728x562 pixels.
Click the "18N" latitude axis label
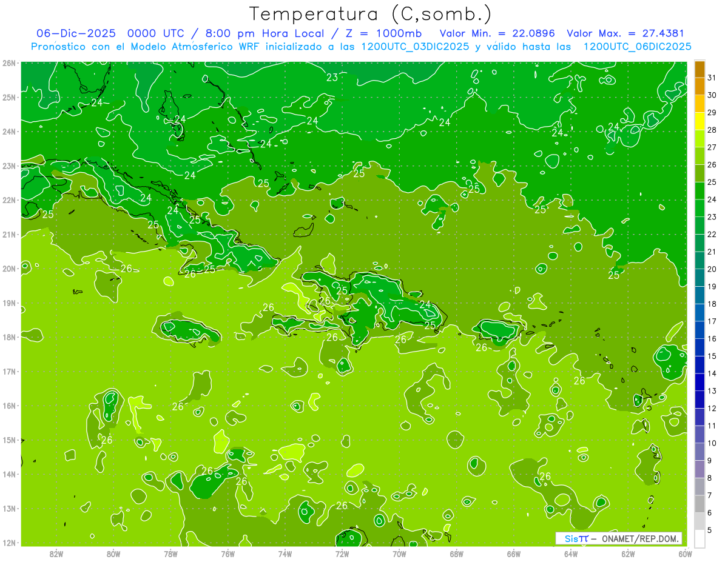(x=10, y=337)
